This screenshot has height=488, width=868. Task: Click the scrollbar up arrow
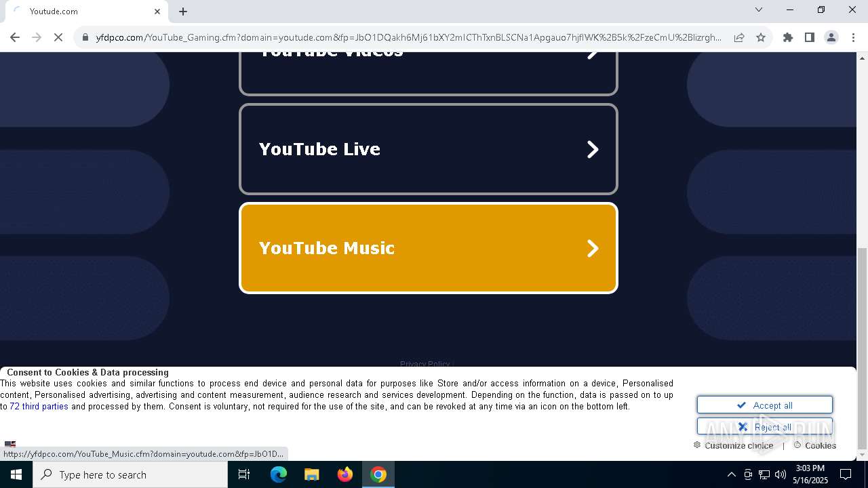tap(862, 57)
